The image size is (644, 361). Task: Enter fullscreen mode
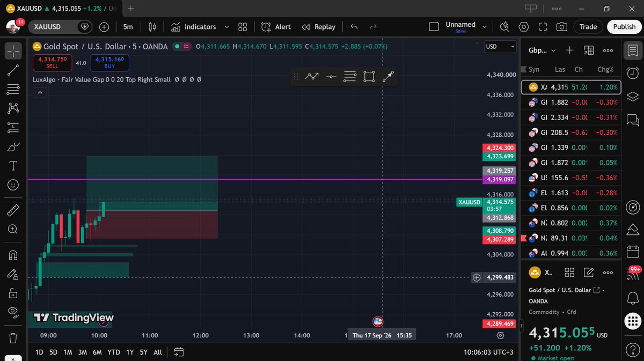(543, 27)
